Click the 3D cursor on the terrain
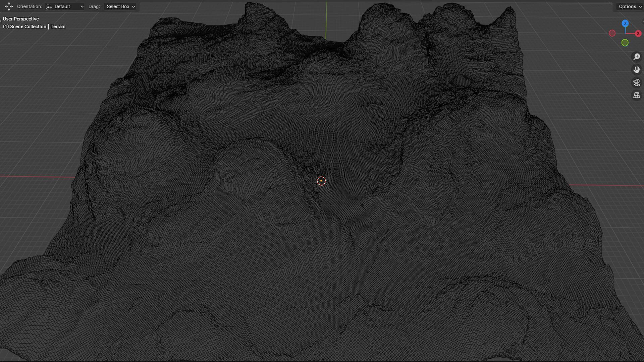644x362 pixels. point(321,181)
